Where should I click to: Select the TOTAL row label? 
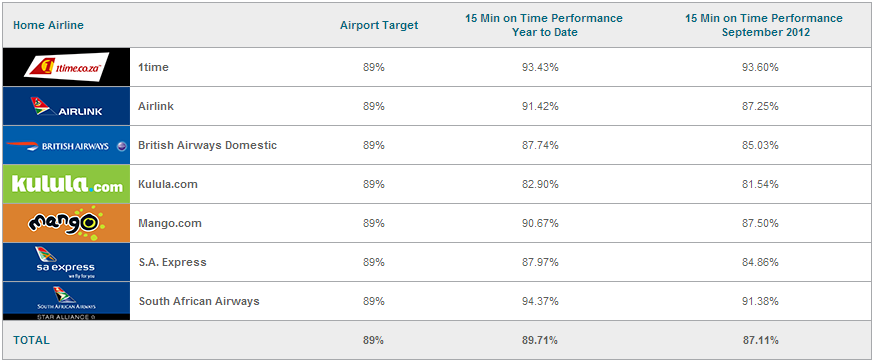(x=31, y=340)
